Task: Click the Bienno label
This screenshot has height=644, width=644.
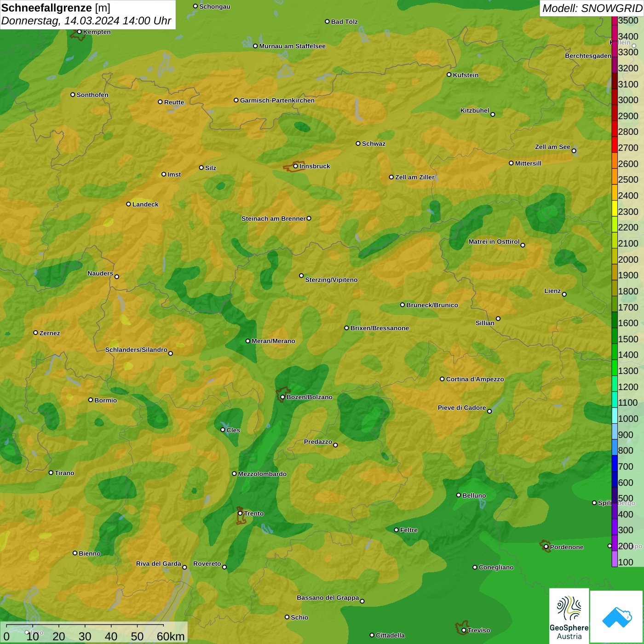Action: coord(90,553)
